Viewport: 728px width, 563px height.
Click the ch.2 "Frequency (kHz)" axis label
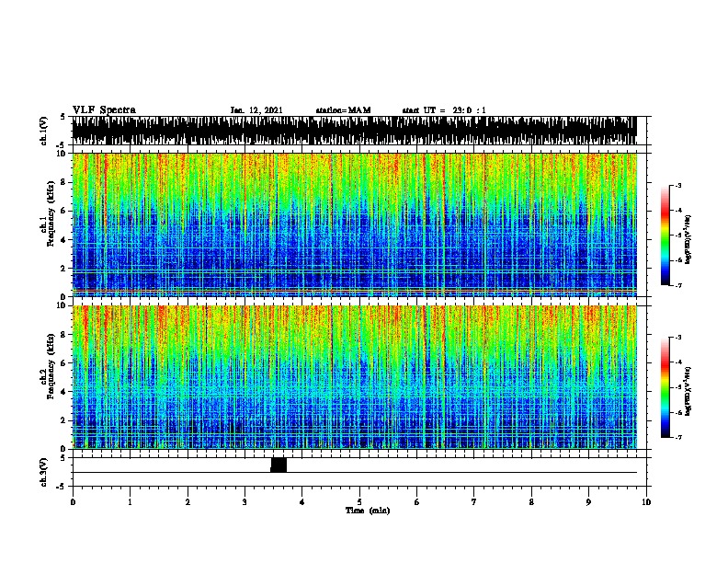pos(51,365)
